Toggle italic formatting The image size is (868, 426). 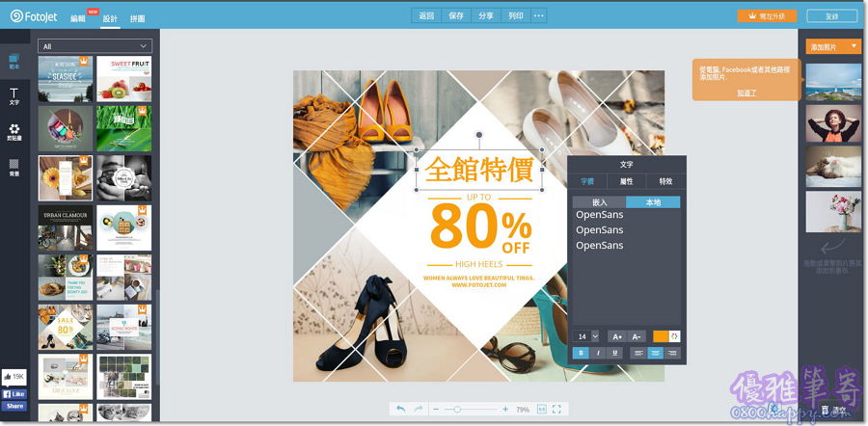pyautogui.click(x=597, y=353)
